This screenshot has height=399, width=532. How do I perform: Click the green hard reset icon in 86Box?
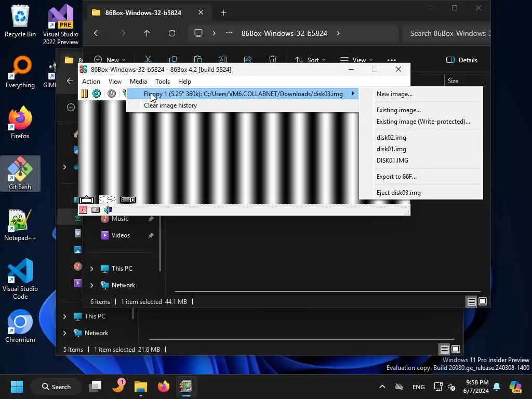click(x=97, y=94)
